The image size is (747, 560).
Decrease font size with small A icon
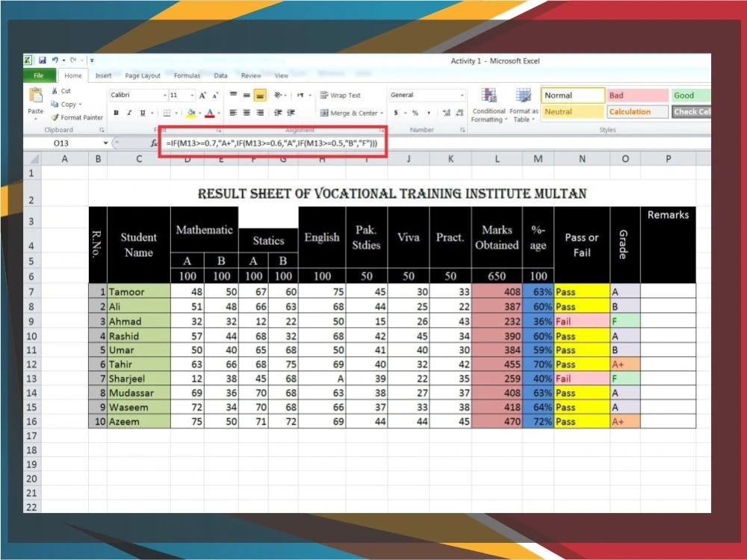(x=215, y=96)
